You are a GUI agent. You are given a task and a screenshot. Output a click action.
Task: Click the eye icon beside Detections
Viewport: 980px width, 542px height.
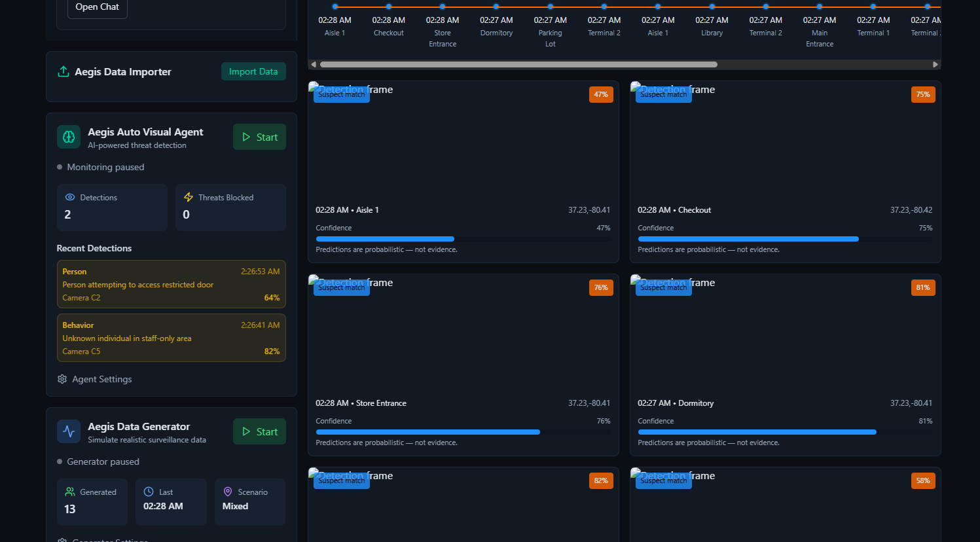coord(70,197)
